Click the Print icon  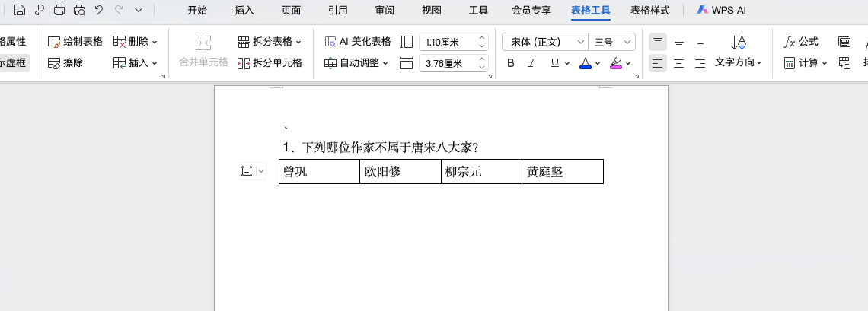click(x=59, y=10)
